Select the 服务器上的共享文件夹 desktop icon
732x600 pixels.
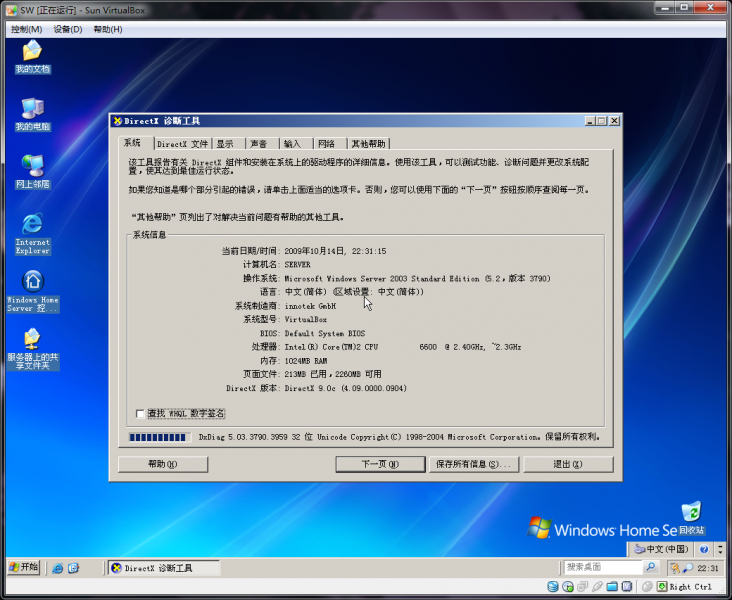pos(33,349)
